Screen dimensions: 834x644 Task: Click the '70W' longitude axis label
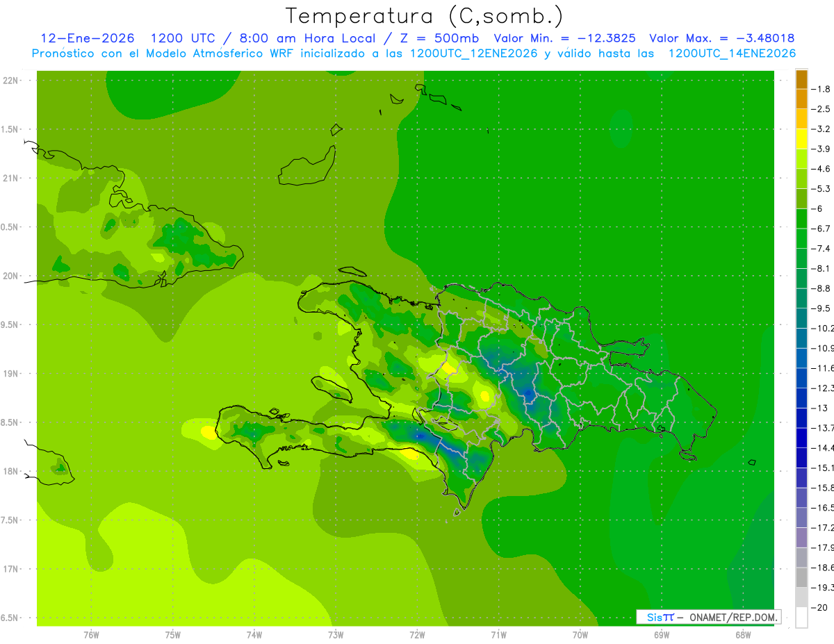point(580,635)
